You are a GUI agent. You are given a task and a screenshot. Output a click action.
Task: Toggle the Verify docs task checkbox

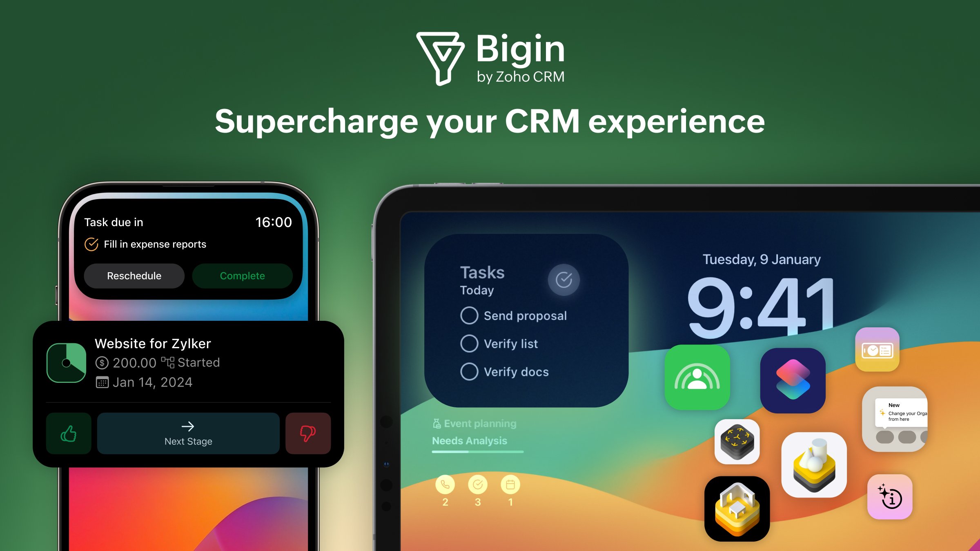(469, 371)
